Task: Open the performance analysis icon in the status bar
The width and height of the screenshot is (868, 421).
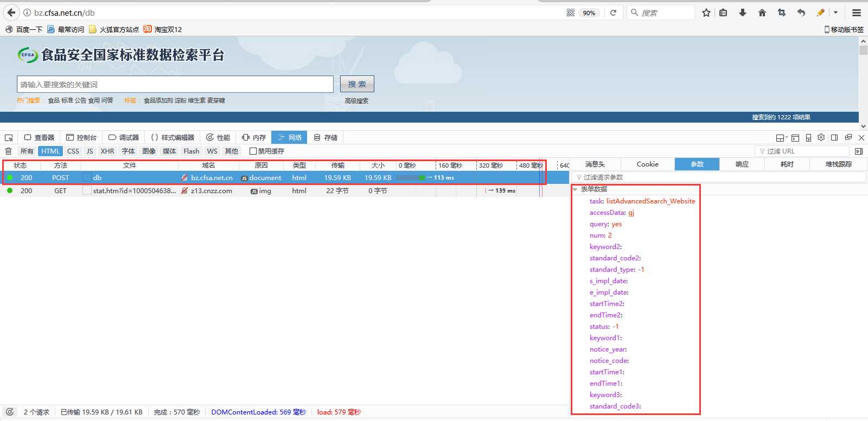Action: click(9, 412)
